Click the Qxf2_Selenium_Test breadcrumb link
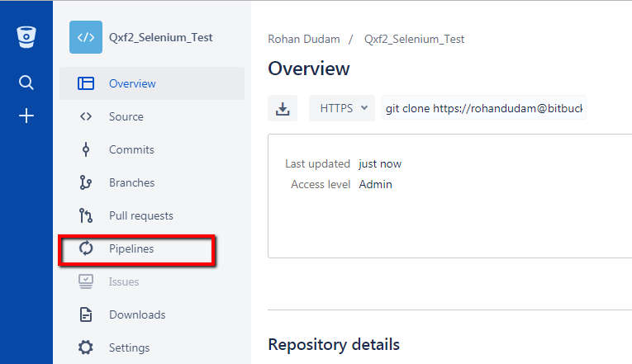Viewport: 632px width, 364px height. pyautogui.click(x=415, y=39)
